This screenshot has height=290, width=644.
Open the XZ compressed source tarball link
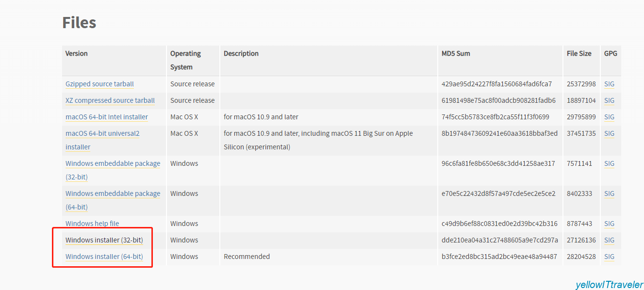coord(110,100)
